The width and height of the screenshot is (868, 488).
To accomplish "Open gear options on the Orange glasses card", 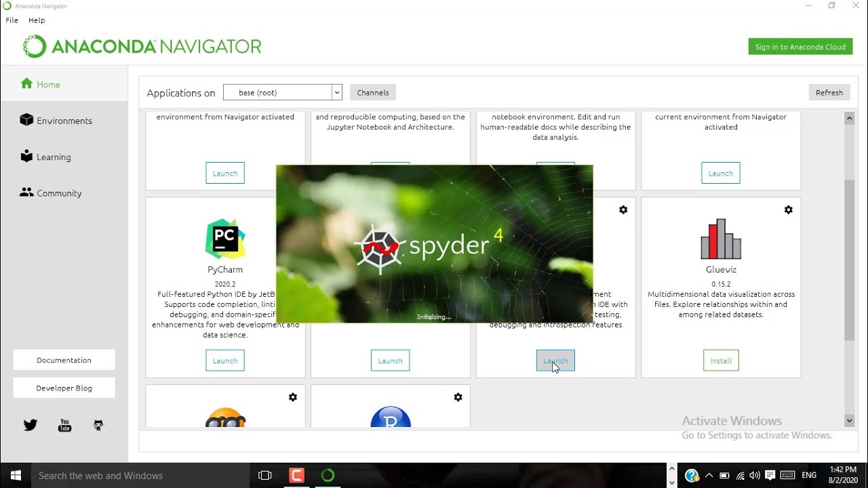I will (293, 397).
